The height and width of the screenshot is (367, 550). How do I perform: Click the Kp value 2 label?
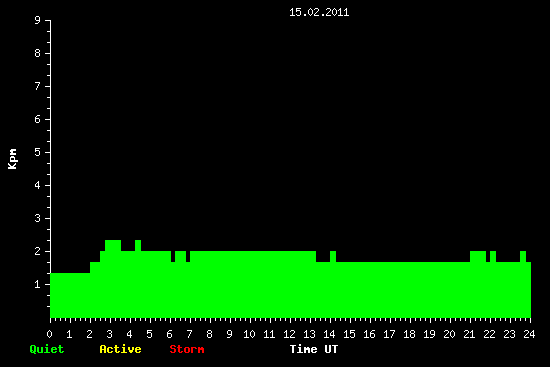(x=38, y=251)
